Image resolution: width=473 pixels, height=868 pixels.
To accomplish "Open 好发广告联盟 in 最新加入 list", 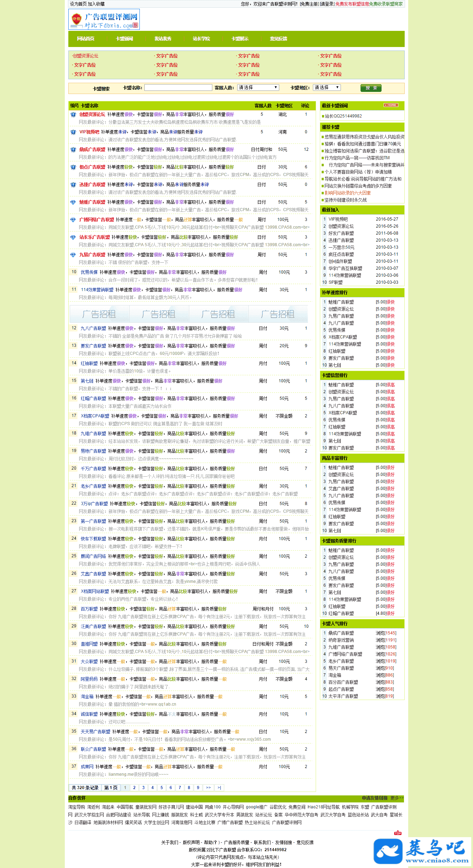I will (341, 233).
